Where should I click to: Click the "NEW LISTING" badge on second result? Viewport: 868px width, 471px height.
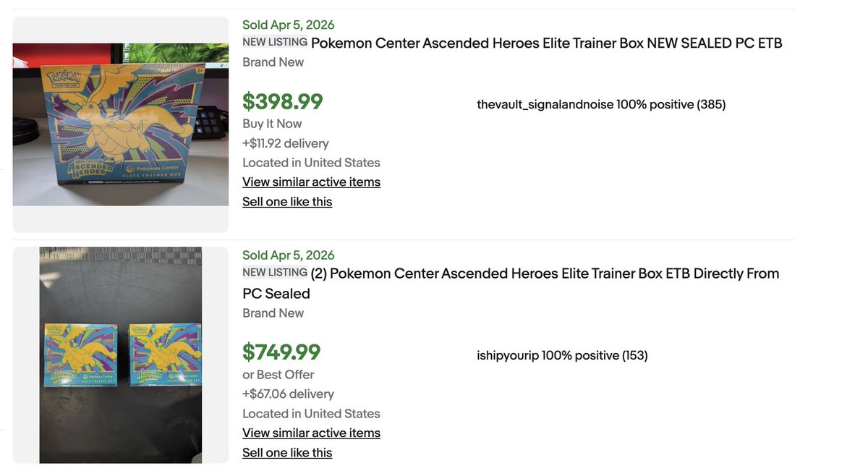click(275, 273)
